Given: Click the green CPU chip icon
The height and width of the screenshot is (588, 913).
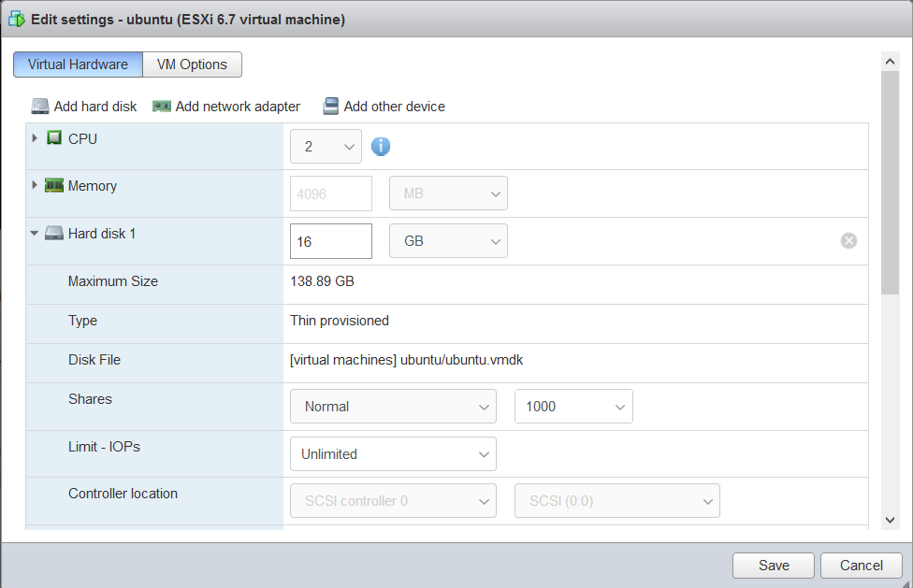Looking at the screenshot, I should tap(54, 138).
